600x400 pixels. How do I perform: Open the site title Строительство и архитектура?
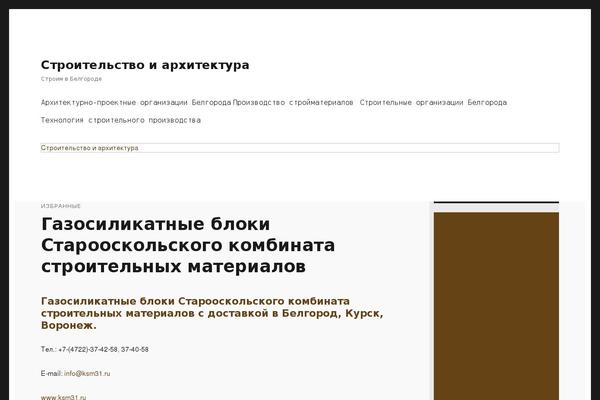pos(145,65)
